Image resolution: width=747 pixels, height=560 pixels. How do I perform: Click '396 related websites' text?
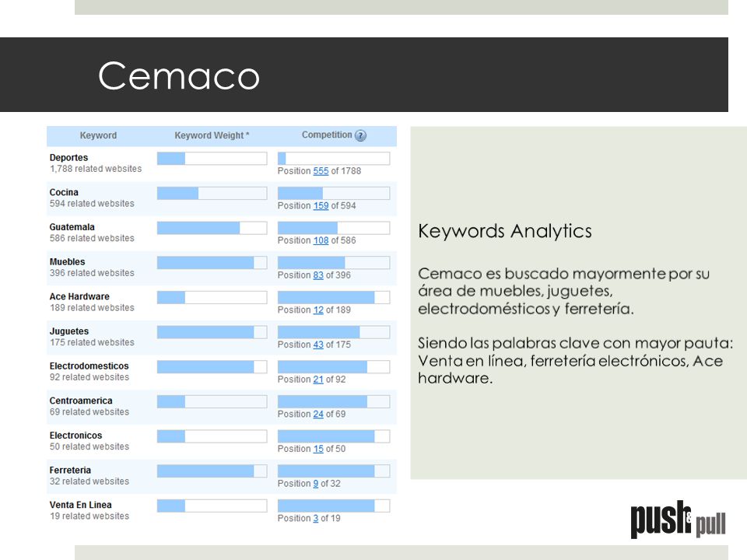point(92,273)
